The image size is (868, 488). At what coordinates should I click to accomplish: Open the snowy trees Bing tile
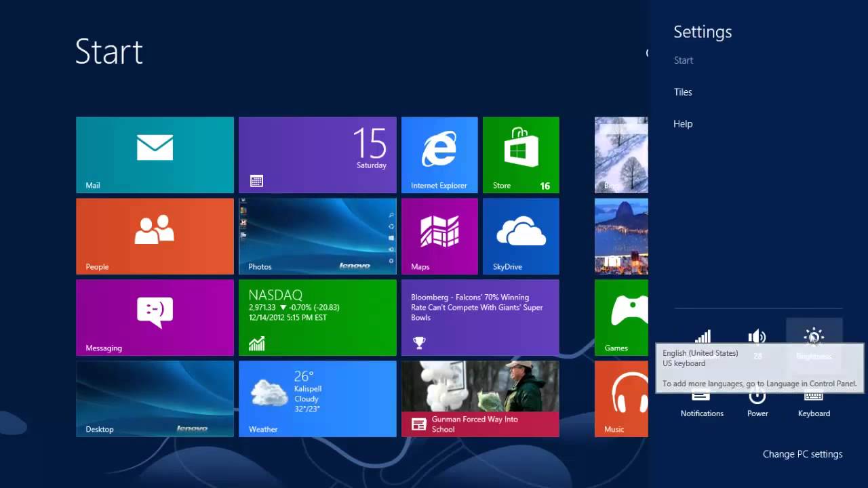coord(621,155)
